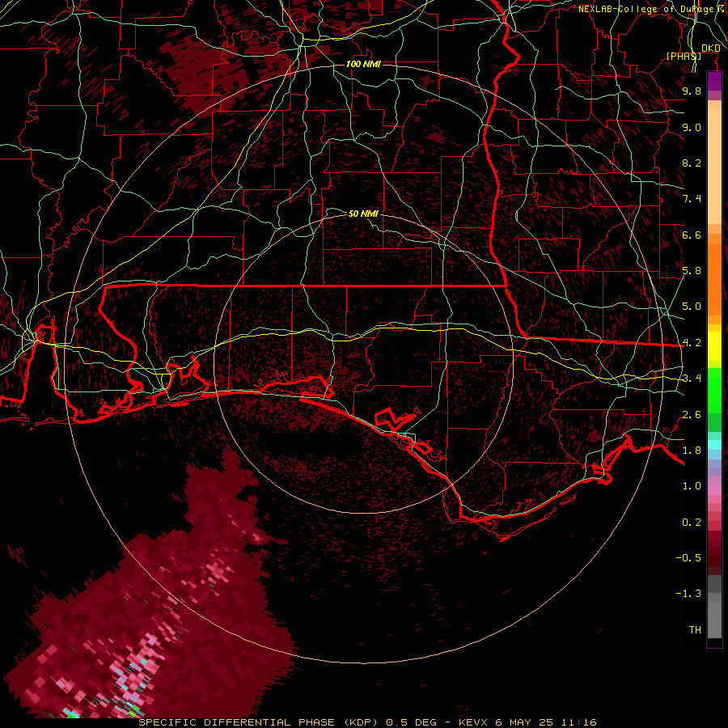Click the 11:16 timestamp in the caption
728x728 pixels.
pos(579,722)
